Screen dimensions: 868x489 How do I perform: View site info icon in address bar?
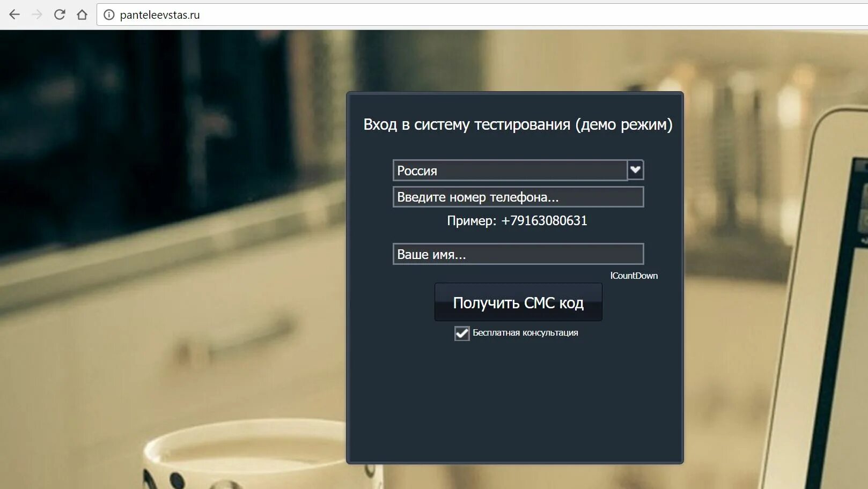click(x=109, y=15)
